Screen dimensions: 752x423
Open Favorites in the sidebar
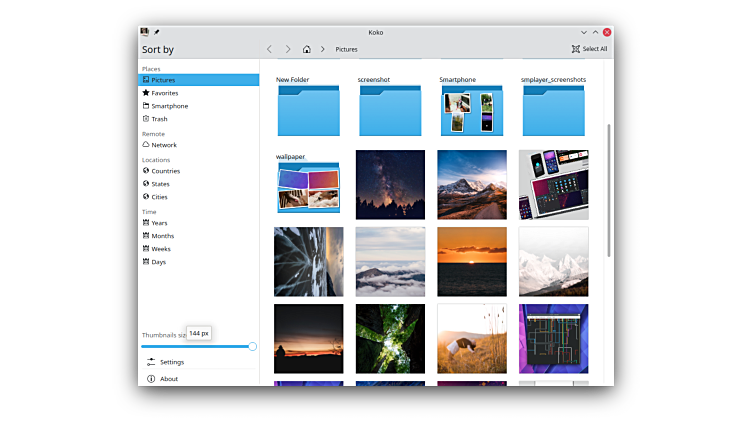pyautogui.click(x=164, y=93)
